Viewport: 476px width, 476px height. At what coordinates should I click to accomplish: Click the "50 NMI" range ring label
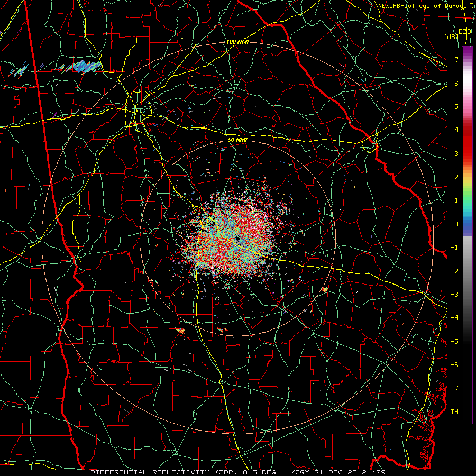[x=237, y=140]
